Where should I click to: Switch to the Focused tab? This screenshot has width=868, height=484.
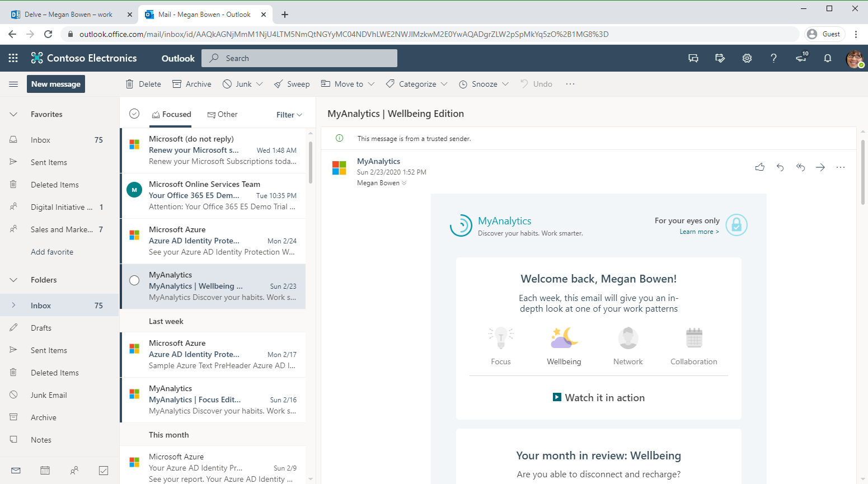[x=171, y=114]
